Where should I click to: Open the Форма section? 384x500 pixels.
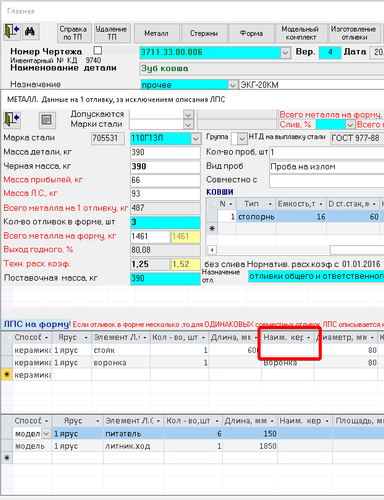251,33
